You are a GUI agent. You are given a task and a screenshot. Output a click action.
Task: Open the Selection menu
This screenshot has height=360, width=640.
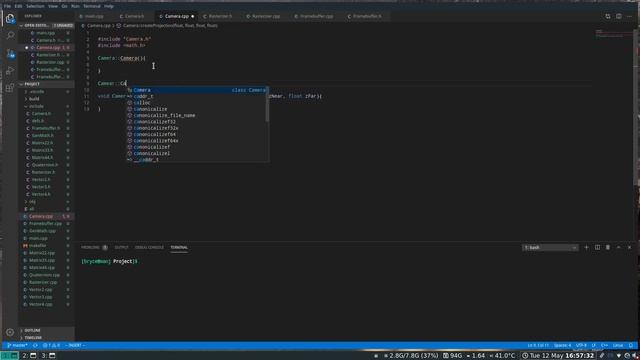coord(35,6)
